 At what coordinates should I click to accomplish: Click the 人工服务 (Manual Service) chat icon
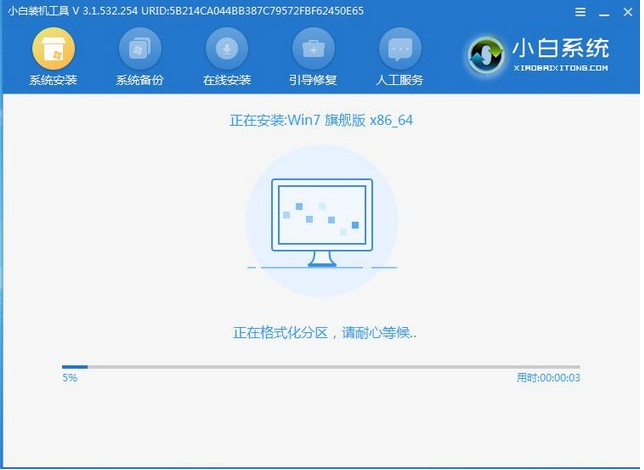[x=401, y=48]
